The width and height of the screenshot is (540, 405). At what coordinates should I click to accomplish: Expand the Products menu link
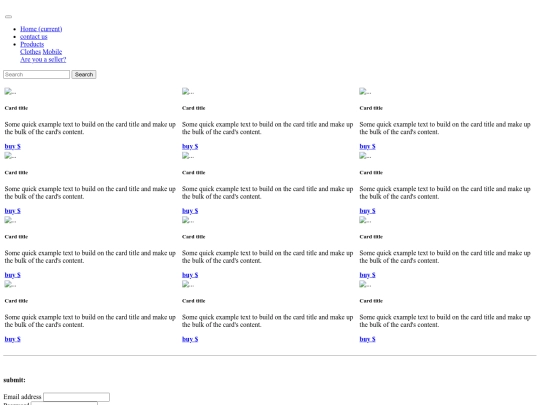(x=32, y=44)
